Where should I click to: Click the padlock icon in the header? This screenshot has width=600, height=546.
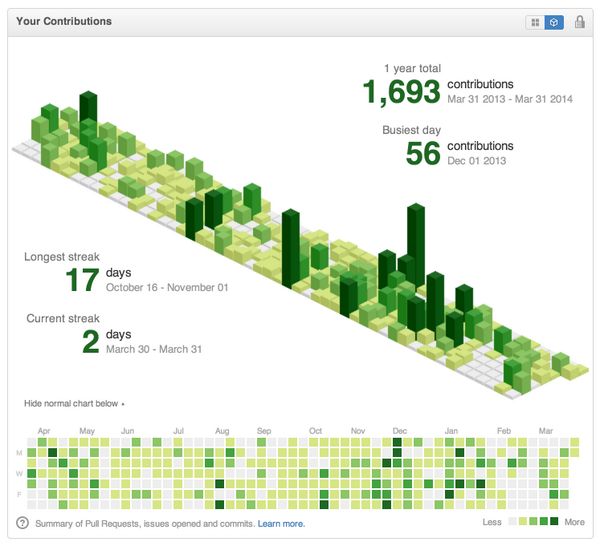point(580,22)
